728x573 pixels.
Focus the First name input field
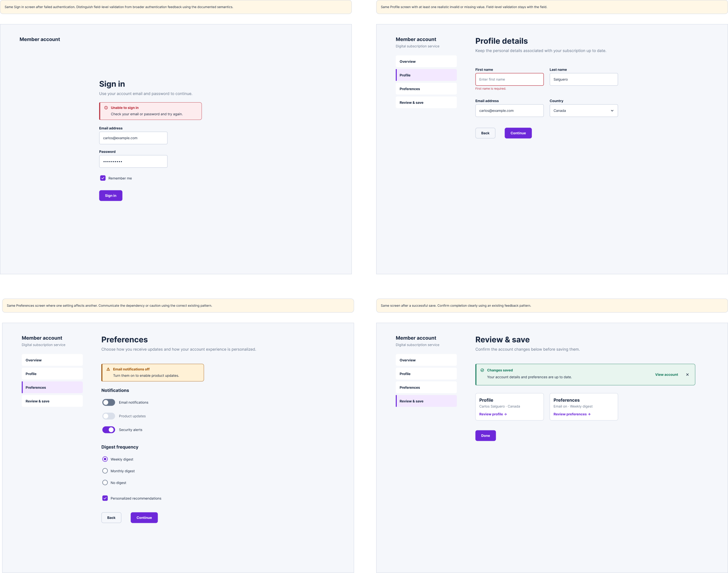tap(509, 79)
